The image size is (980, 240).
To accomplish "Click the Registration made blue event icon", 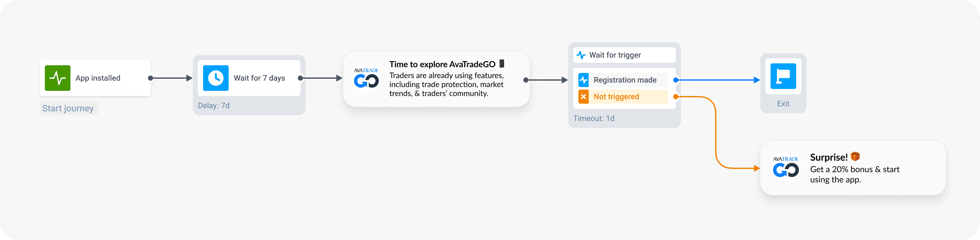I will (584, 80).
